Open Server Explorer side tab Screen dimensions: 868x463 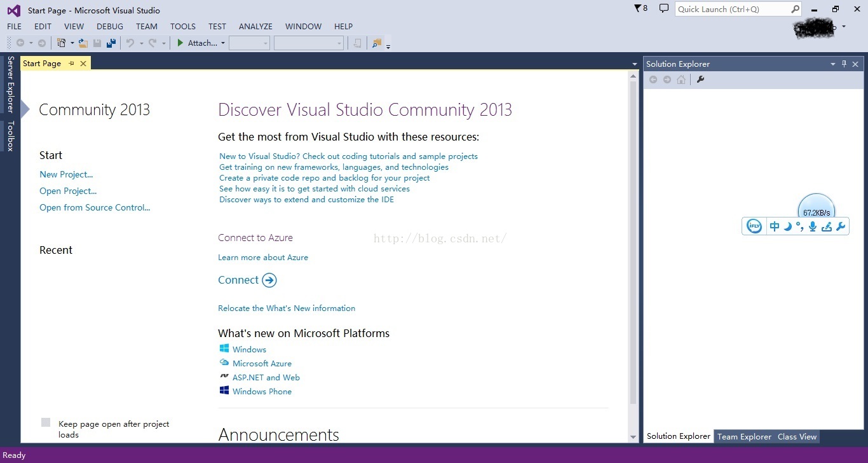[x=10, y=85]
